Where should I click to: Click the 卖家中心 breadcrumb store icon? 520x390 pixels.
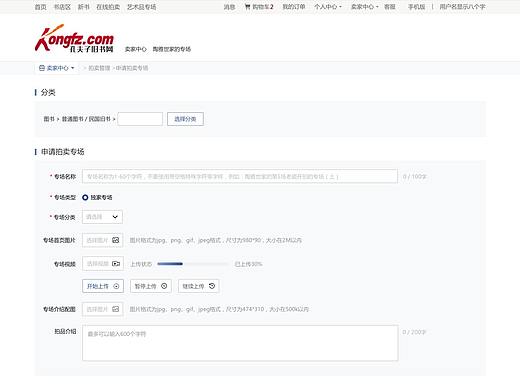click(42, 68)
